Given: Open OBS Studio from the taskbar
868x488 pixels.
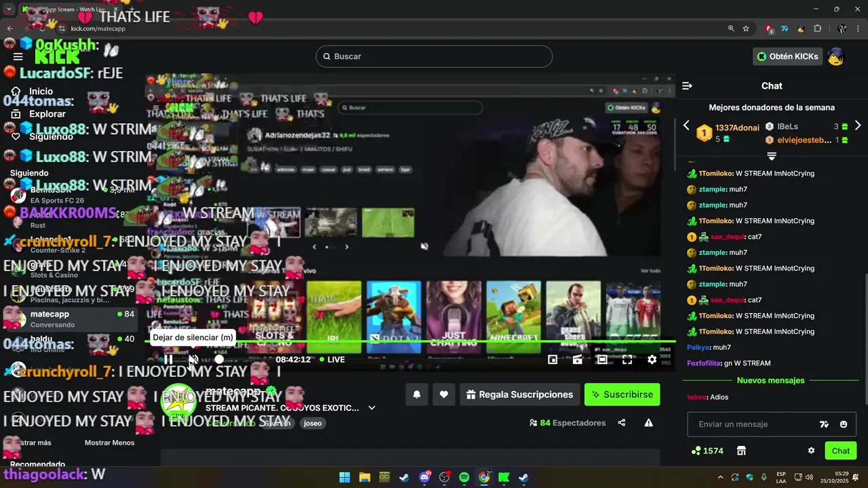Looking at the screenshot, I should click(x=444, y=477).
